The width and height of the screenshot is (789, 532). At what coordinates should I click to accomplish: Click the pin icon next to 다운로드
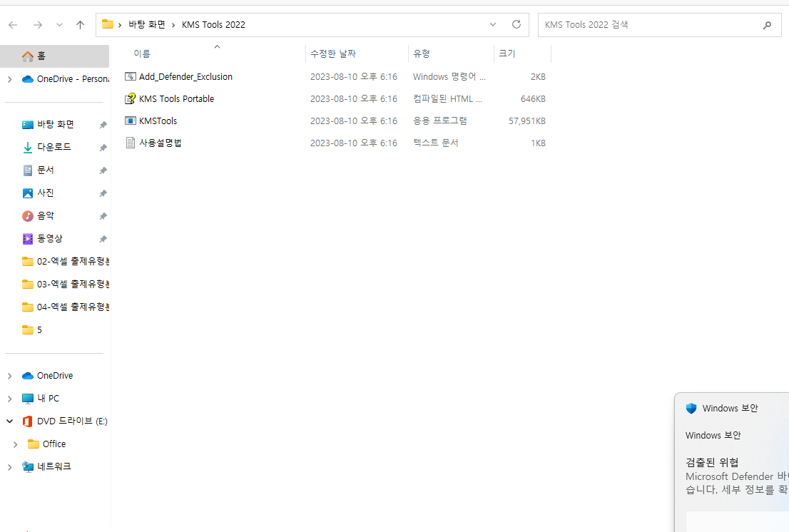tap(103, 148)
